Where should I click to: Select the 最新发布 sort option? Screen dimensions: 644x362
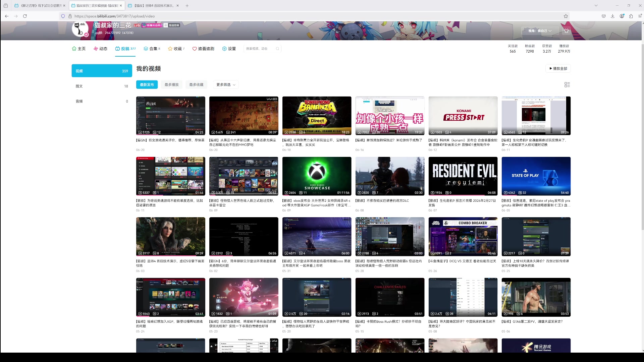[x=147, y=85]
